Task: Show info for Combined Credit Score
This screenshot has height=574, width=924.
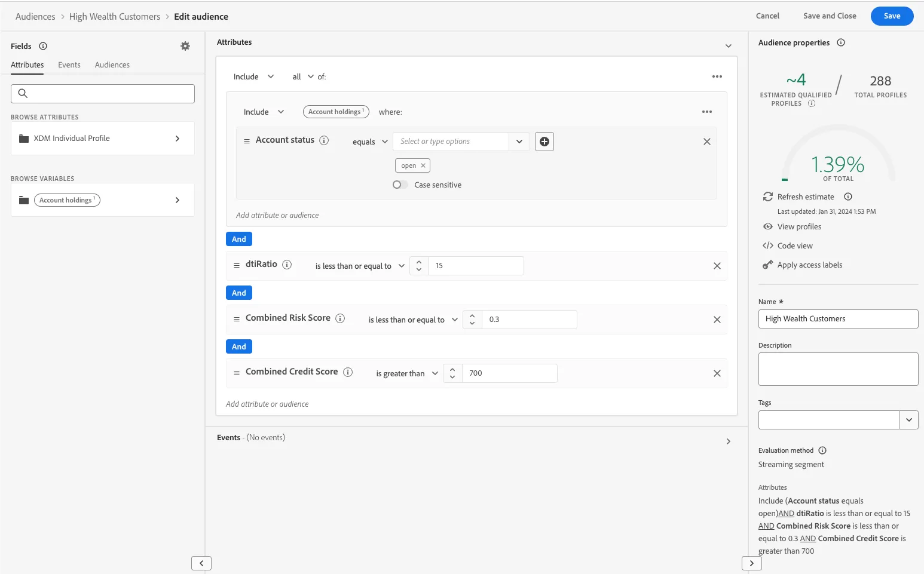Action: pos(348,372)
